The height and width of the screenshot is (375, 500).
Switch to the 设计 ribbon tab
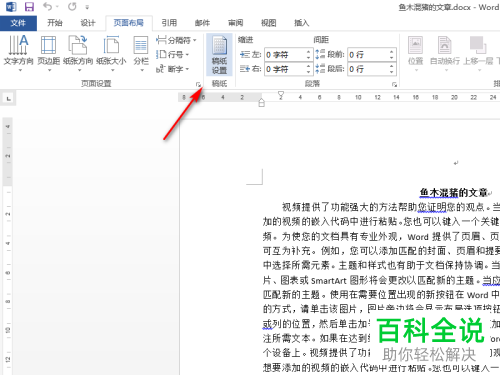[x=88, y=23]
